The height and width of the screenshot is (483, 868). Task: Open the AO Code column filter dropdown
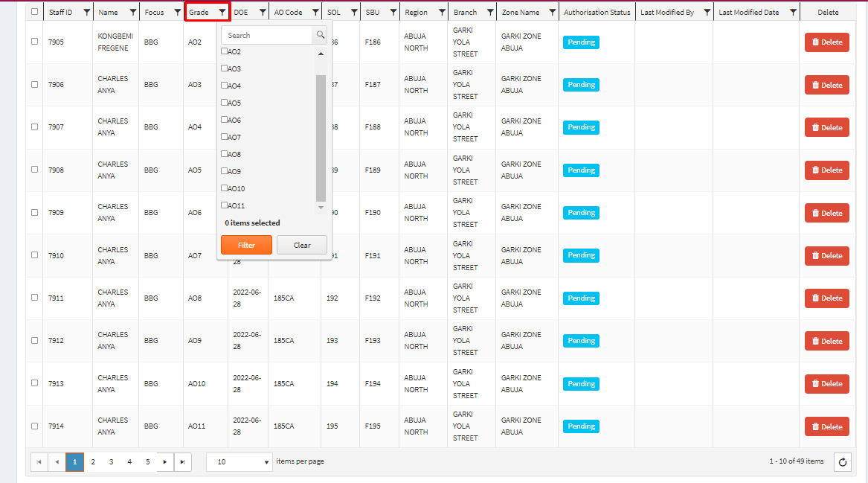tap(315, 12)
